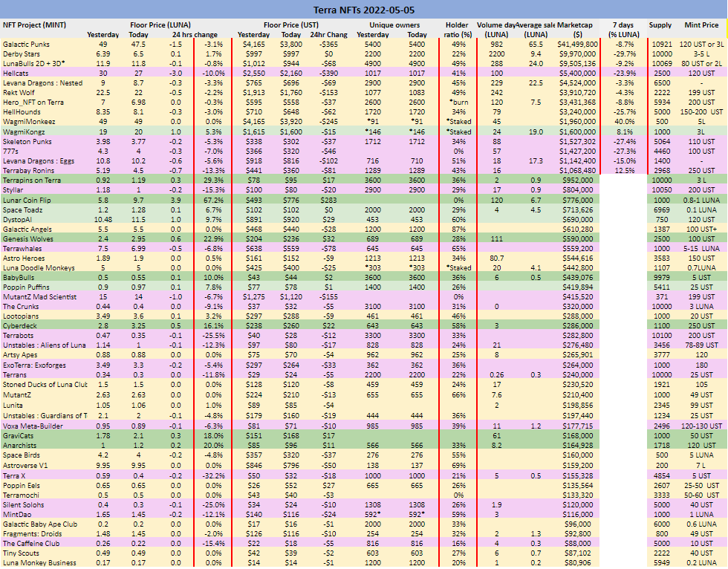This screenshot has height=569, width=728.
Task: Select the 'Terra X' cell
Action: (x=14, y=476)
